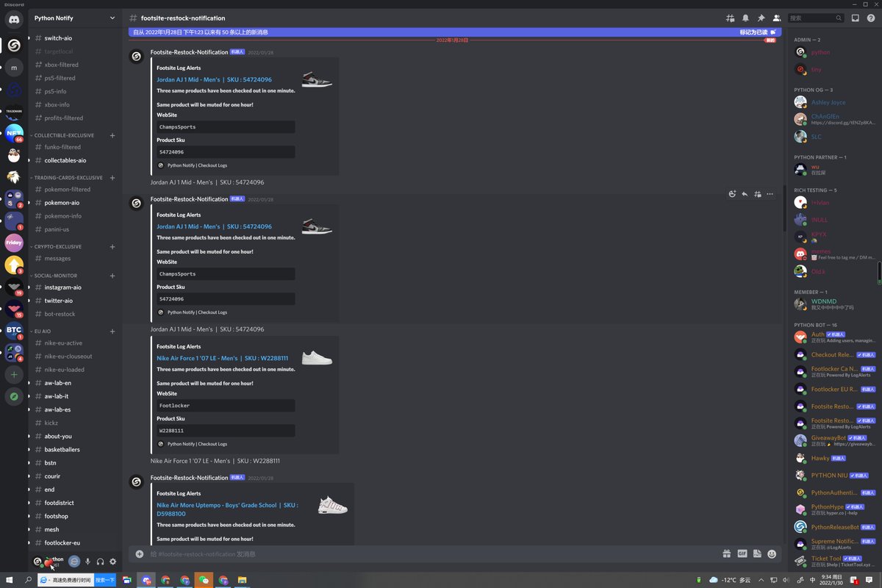The height and width of the screenshot is (588, 882).
Task: Open the twitter-aio channel
Action: point(75,301)
